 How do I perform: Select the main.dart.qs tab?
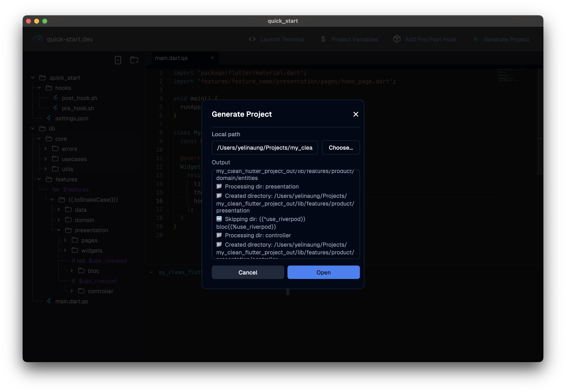point(171,58)
